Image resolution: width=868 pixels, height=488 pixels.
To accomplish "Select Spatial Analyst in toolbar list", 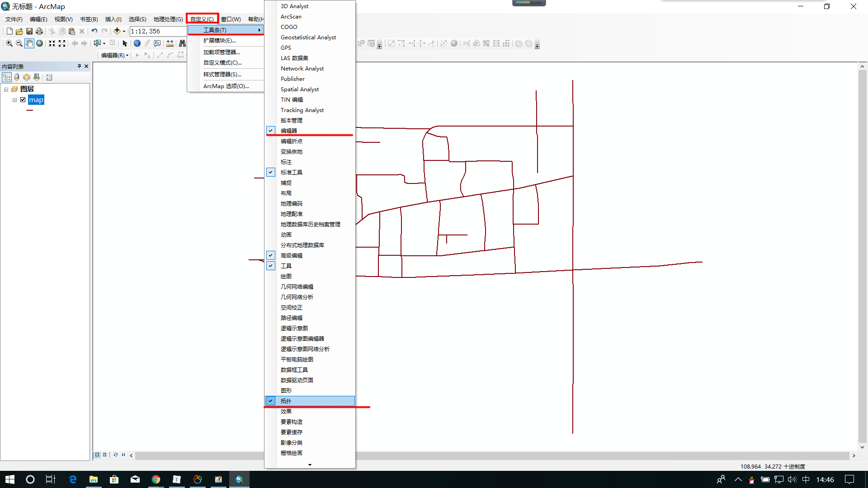I will [300, 89].
